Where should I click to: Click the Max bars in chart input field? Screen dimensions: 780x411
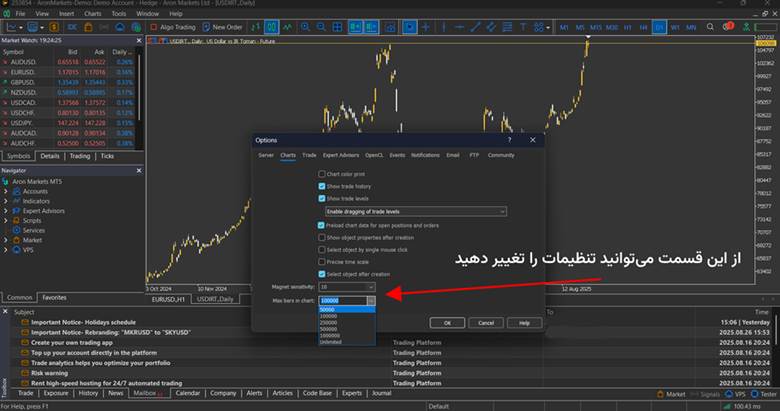pos(343,301)
